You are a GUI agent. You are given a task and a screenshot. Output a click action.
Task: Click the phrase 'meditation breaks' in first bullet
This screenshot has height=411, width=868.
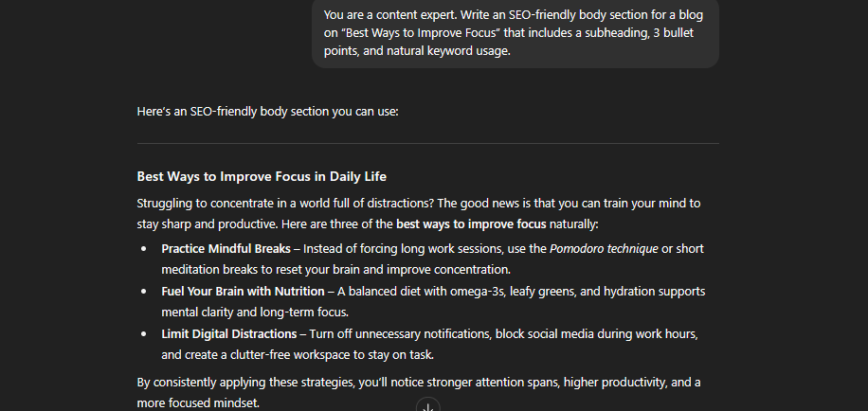coord(205,270)
